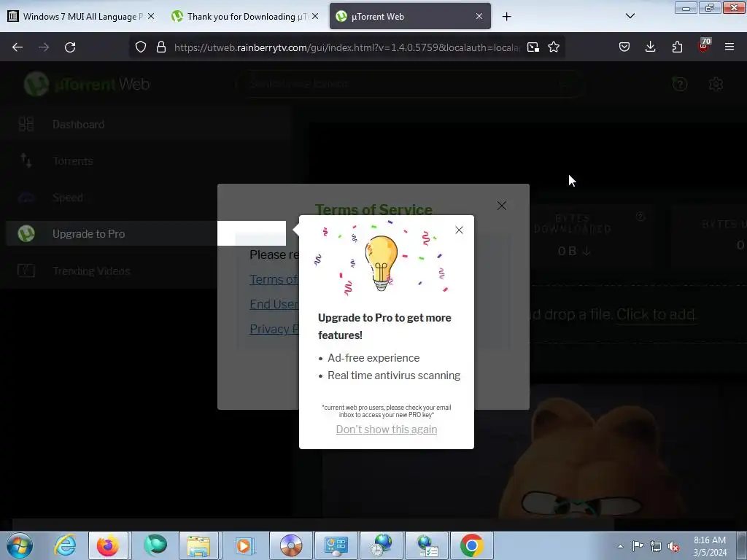This screenshot has height=560, width=747.
Task: Bookmark this page with star icon
Action: click(554, 47)
